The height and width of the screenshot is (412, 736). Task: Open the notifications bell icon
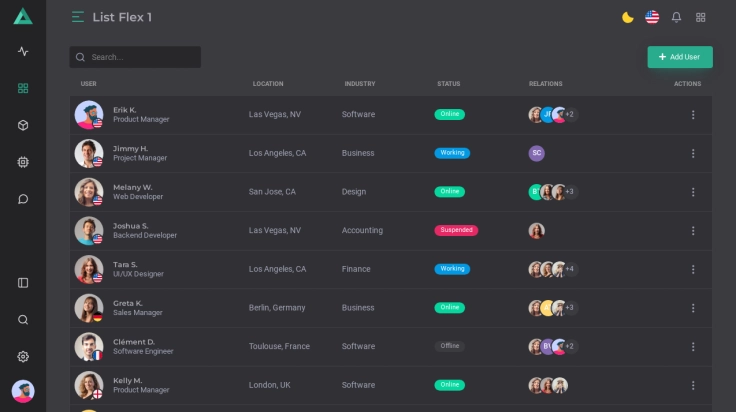pyautogui.click(x=676, y=17)
